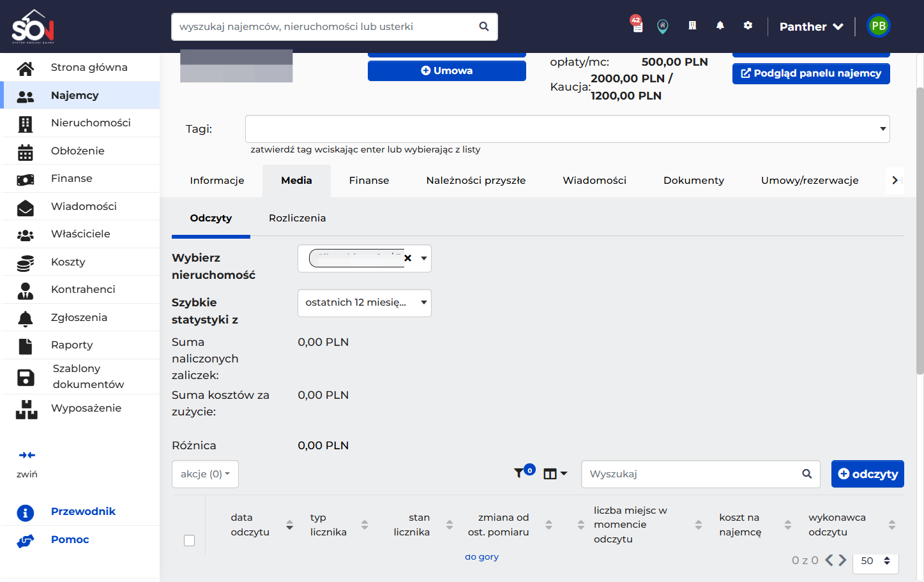The height and width of the screenshot is (582, 924).
Task: Click the do gory link
Action: tap(481, 557)
